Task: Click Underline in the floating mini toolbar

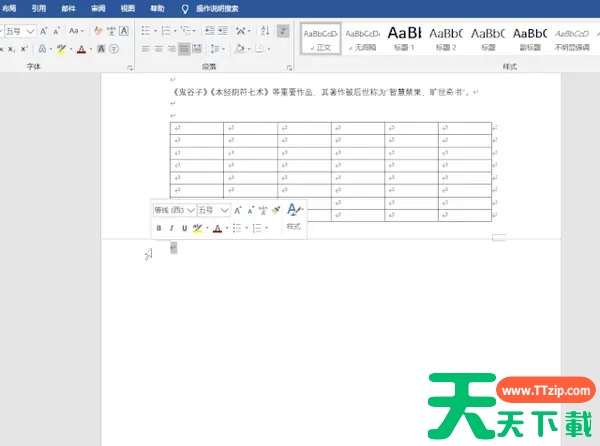Action: point(184,228)
